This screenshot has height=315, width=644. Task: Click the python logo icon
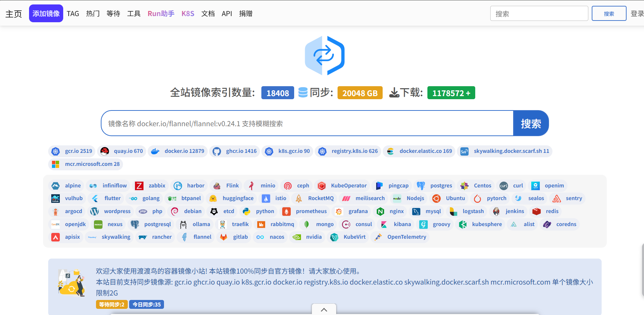[x=247, y=211]
